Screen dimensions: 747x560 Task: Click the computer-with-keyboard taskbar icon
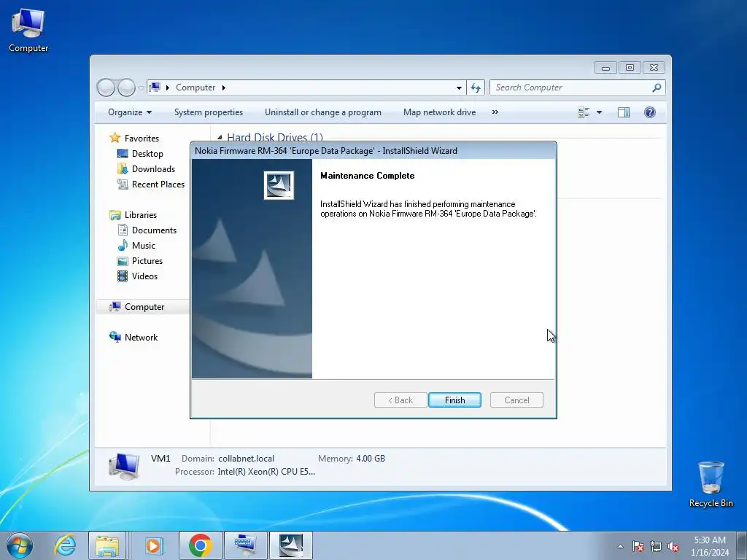tap(246, 545)
